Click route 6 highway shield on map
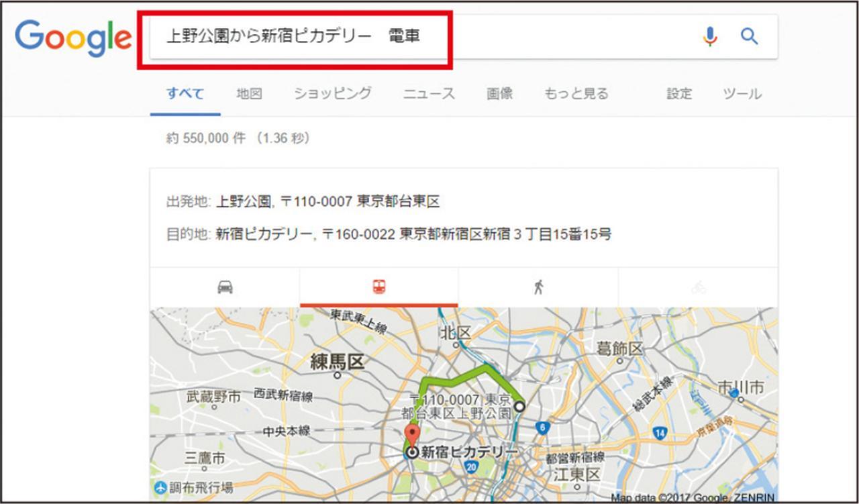Screen dimensions: 859x504 pyautogui.click(x=542, y=427)
